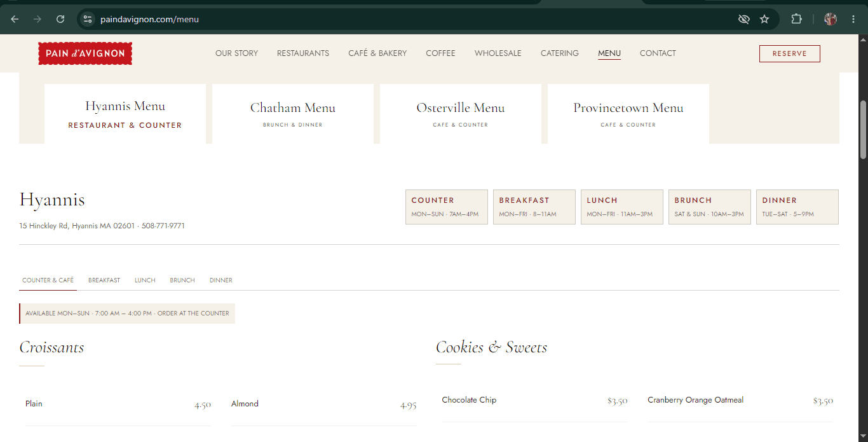
Task: Select the Hyannis Menu card
Action: point(125,114)
